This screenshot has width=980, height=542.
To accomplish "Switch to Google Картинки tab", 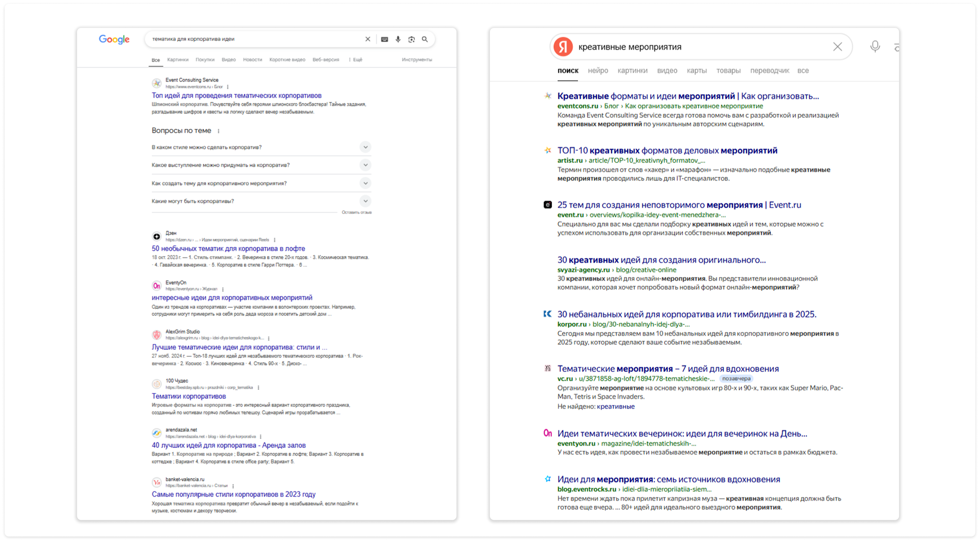I will click(x=178, y=60).
